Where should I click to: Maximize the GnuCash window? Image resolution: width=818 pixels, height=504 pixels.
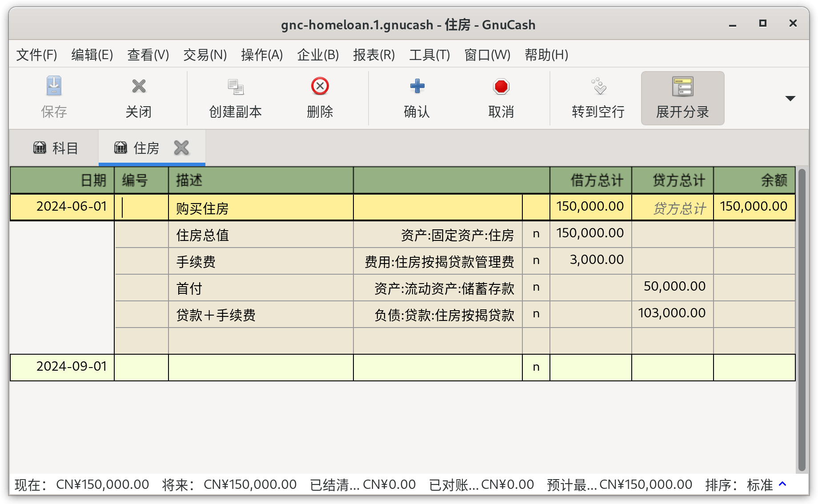point(763,24)
